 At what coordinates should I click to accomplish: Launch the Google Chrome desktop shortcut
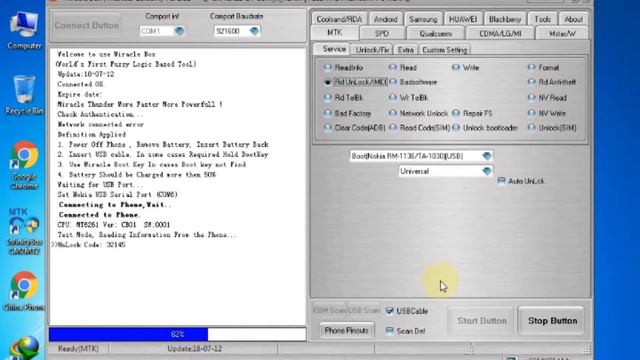pos(24,165)
